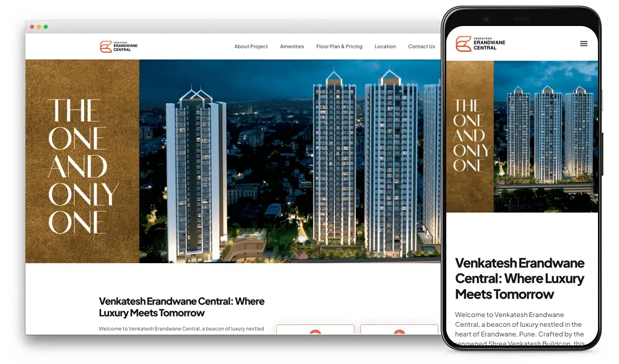The width and height of the screenshot is (619, 364).
Task: Click the gold "The One And Only One" panel on desktop
Action: [x=82, y=161]
